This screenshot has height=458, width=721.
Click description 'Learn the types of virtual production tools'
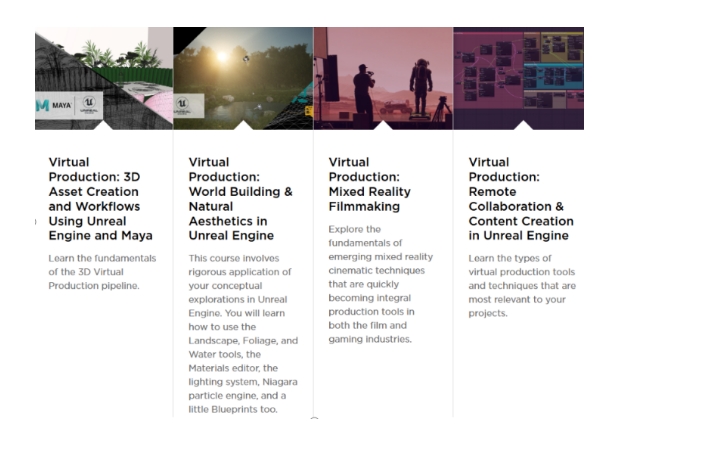[x=522, y=286]
